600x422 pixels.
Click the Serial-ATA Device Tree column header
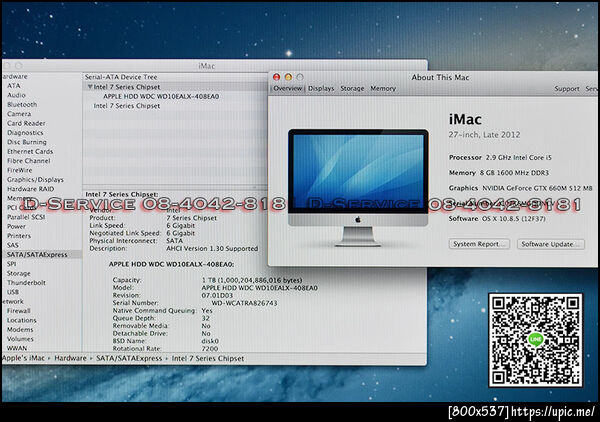121,77
